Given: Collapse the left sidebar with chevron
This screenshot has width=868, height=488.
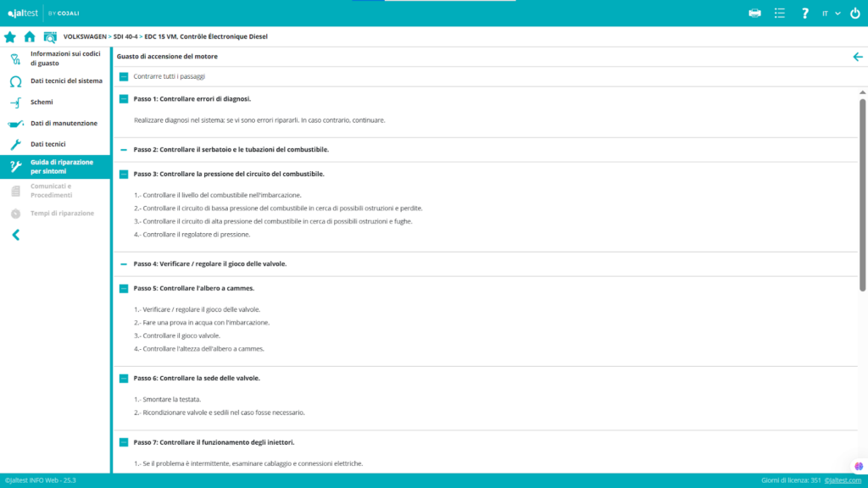Looking at the screenshot, I should coord(15,235).
